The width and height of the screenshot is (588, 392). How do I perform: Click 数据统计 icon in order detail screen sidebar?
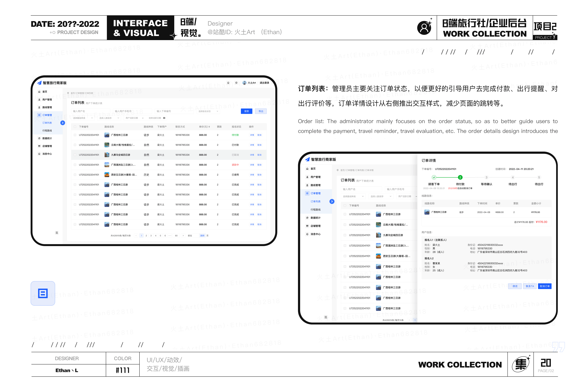pos(307,218)
